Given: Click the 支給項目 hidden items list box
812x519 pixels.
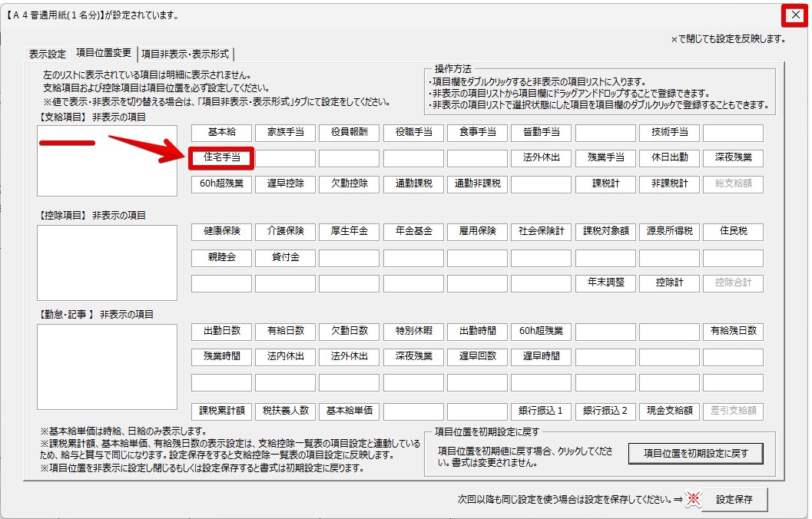Looking at the screenshot, I should click(x=107, y=160).
